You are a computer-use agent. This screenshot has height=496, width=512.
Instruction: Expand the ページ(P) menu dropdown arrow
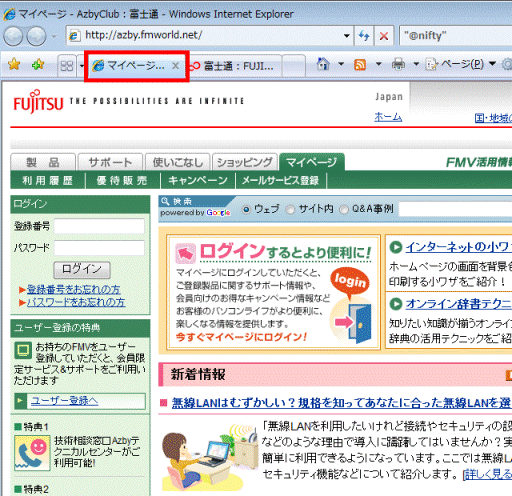click(492, 64)
